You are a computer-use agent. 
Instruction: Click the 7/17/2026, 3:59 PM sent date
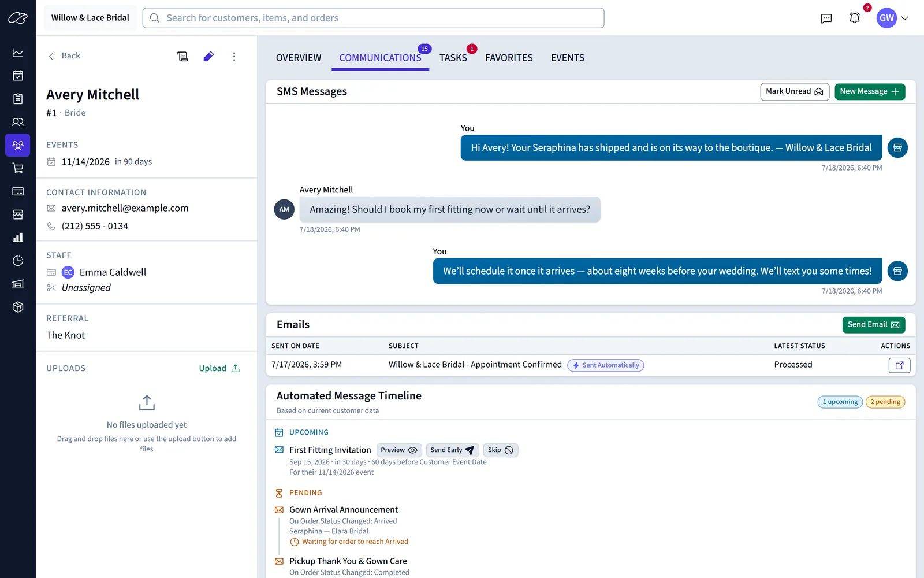307,365
